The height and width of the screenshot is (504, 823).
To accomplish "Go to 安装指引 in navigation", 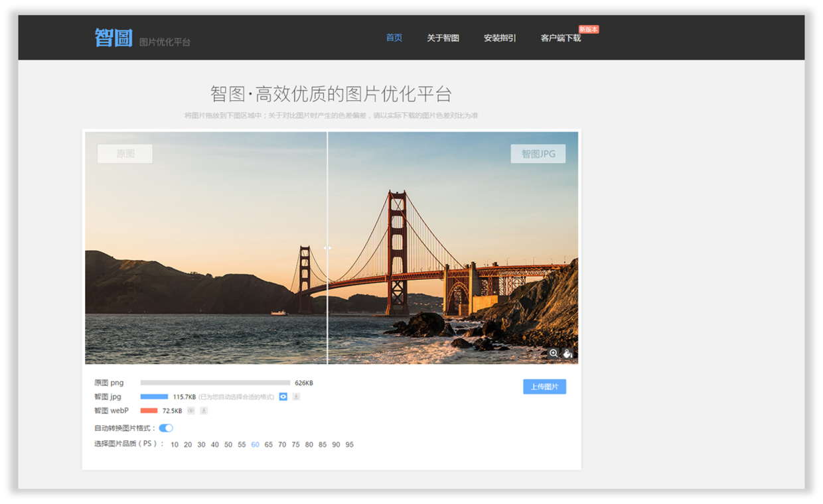I will pyautogui.click(x=500, y=38).
